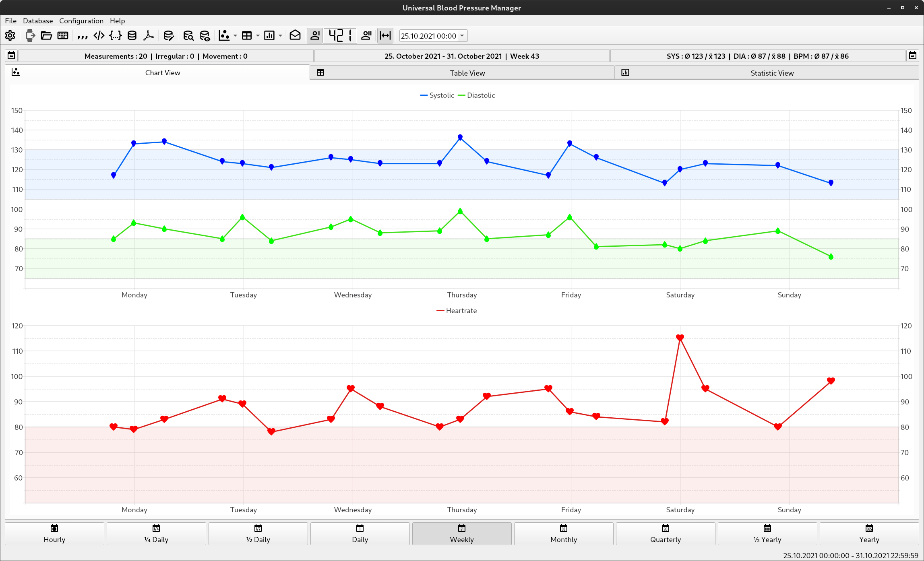Click the database edit icon

[169, 35]
